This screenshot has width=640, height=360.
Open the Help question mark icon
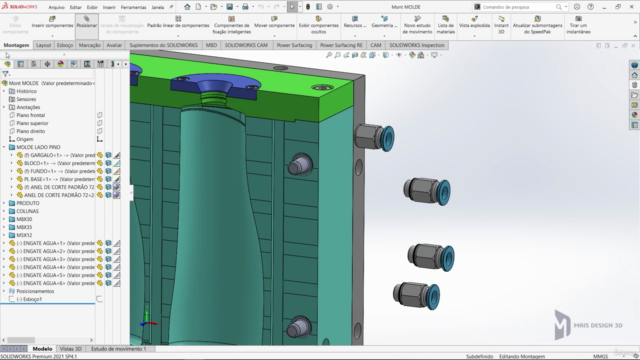[591, 7]
